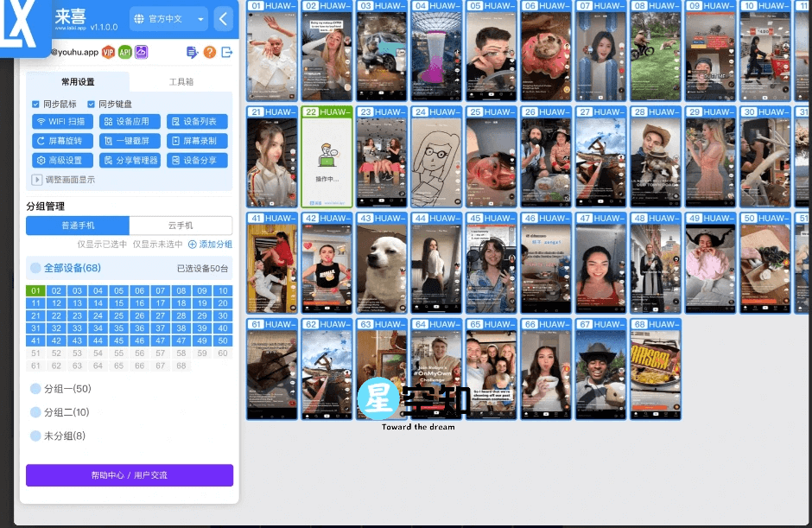
Task: Toggle the 同步键盘 checkbox
Action: [x=92, y=105]
